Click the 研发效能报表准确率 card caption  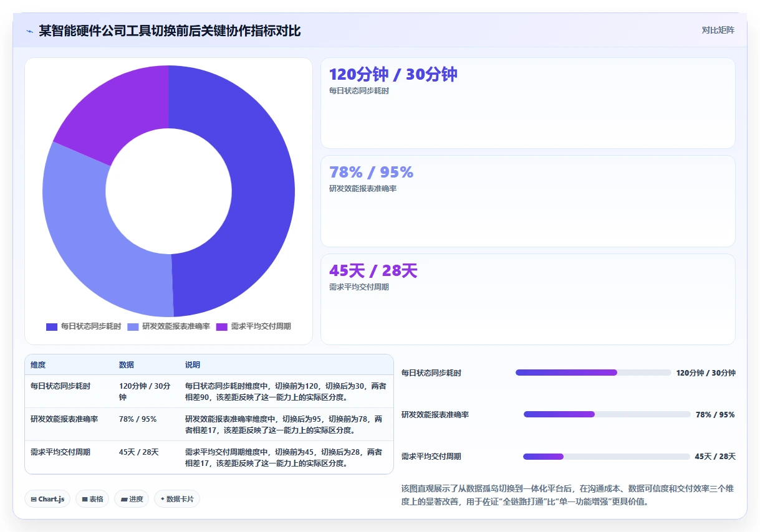363,189
